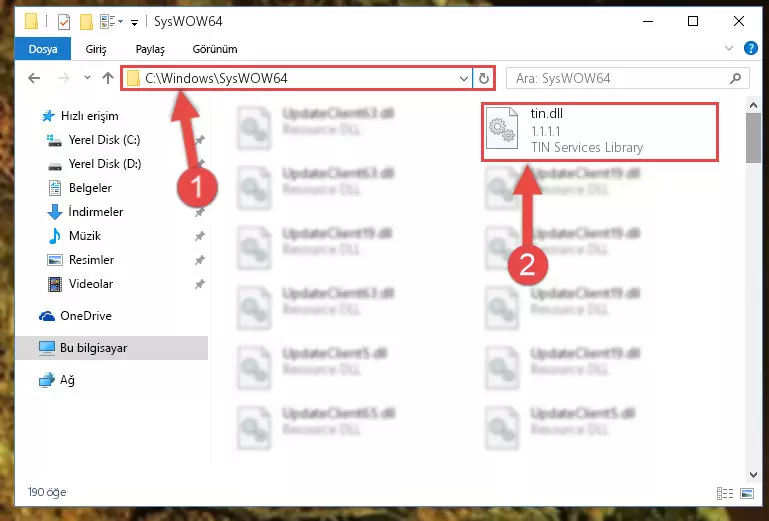This screenshot has height=521, width=769.
Task: Switch to the Görünüm tab
Action: click(215, 49)
